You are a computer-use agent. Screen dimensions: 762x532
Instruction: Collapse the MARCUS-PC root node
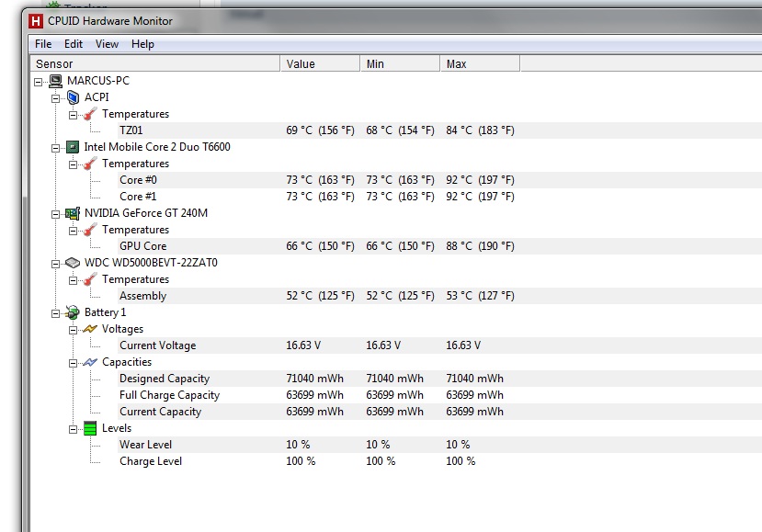click(x=38, y=82)
